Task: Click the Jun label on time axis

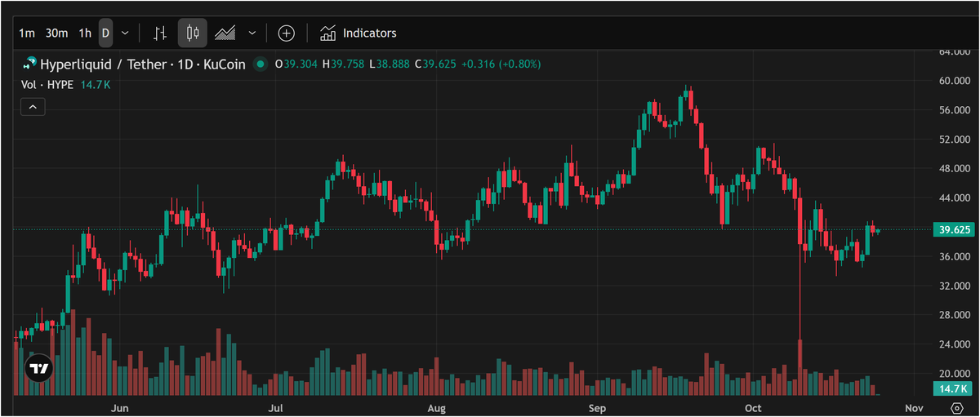Action: pyautogui.click(x=120, y=407)
